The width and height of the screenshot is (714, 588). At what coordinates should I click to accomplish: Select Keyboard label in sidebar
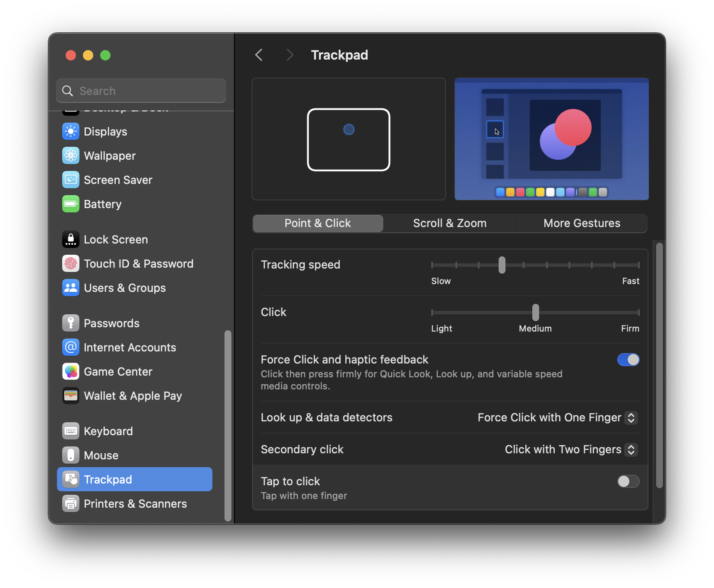point(108,431)
